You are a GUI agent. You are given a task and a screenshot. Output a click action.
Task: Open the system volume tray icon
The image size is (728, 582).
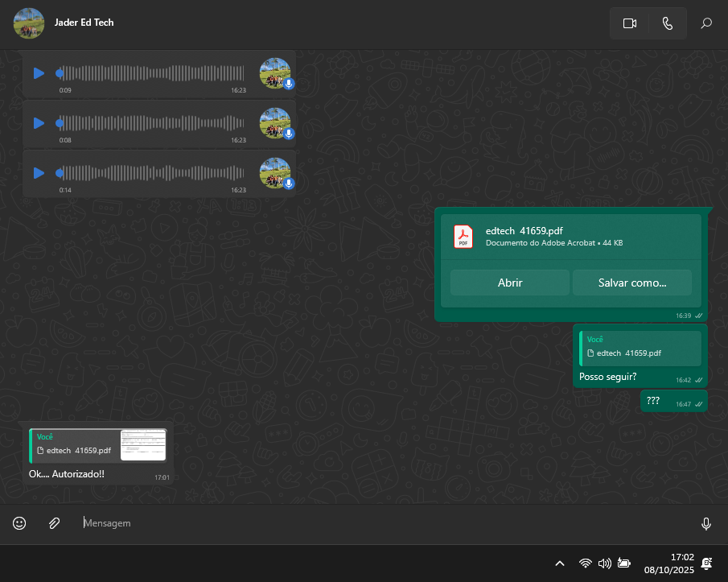604,563
